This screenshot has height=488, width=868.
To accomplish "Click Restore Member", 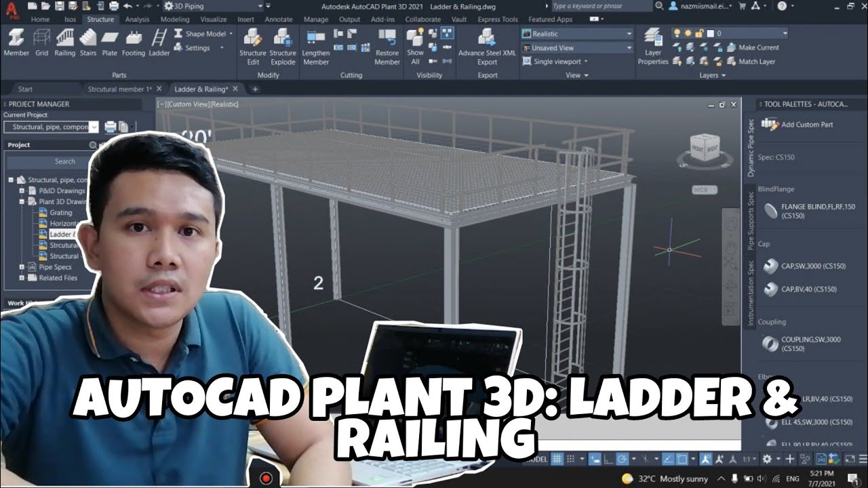I will tap(387, 46).
